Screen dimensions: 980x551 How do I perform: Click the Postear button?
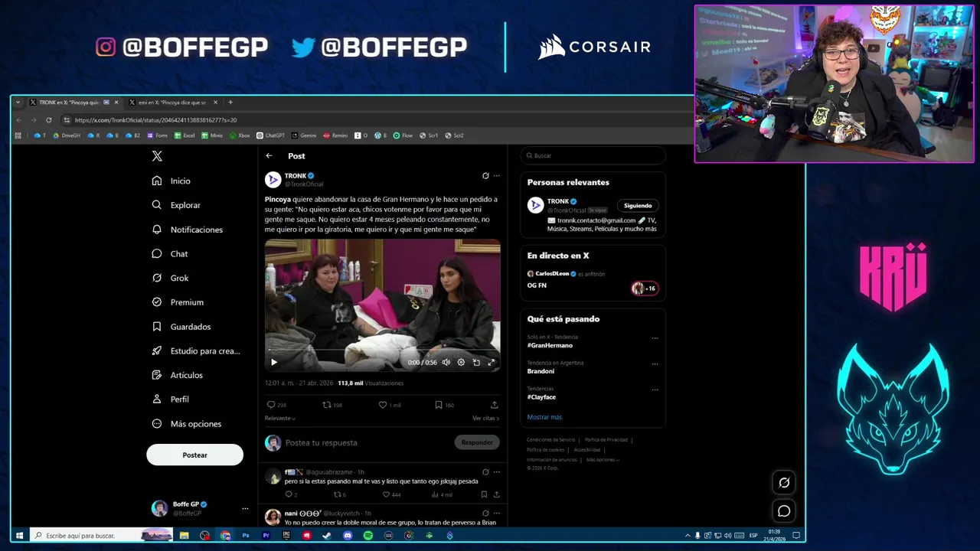(194, 455)
